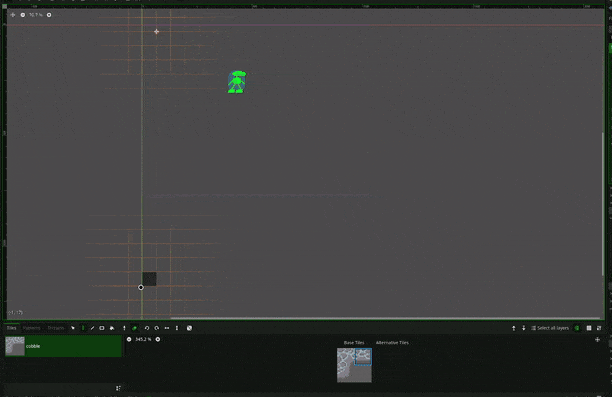Toggle random tile placement dice
The width and height of the screenshot is (612, 397).
189,328
